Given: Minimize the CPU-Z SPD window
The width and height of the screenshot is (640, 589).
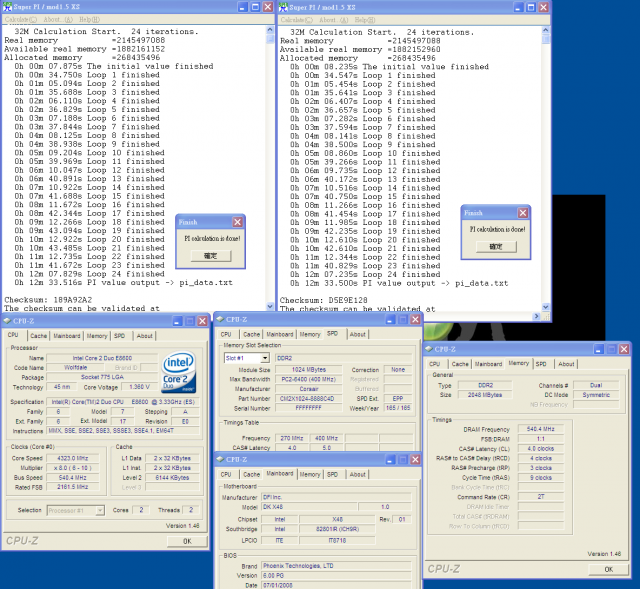Looking at the screenshot, I should pos(390,319).
